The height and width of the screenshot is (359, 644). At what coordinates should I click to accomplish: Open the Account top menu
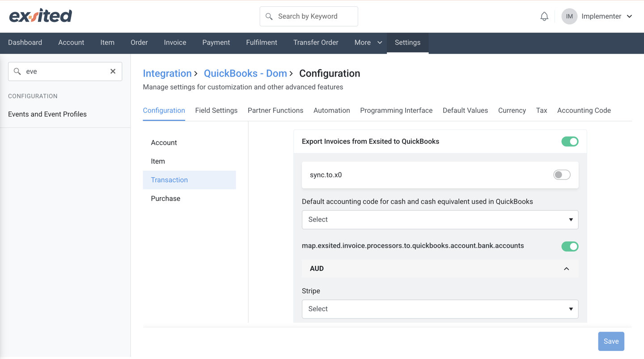[x=71, y=43]
